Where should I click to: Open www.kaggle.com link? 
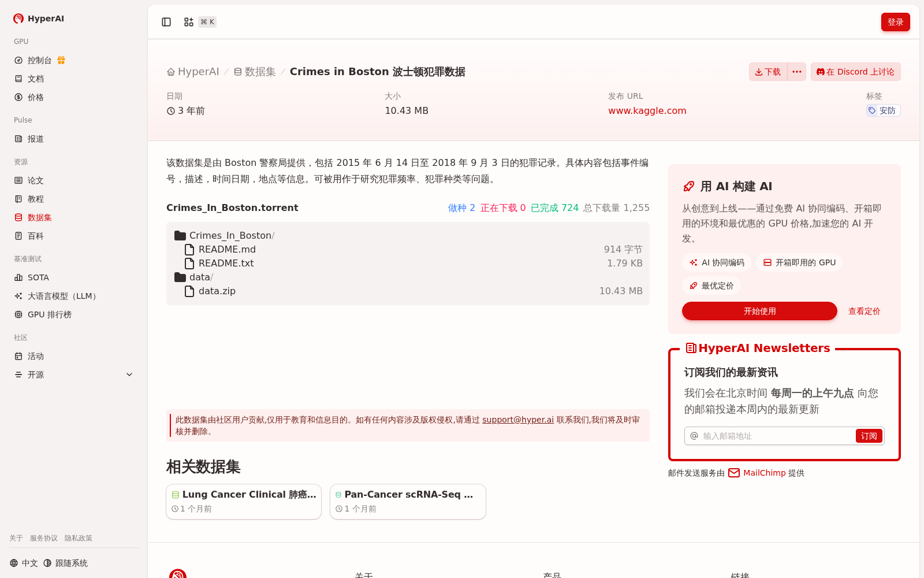(x=647, y=110)
